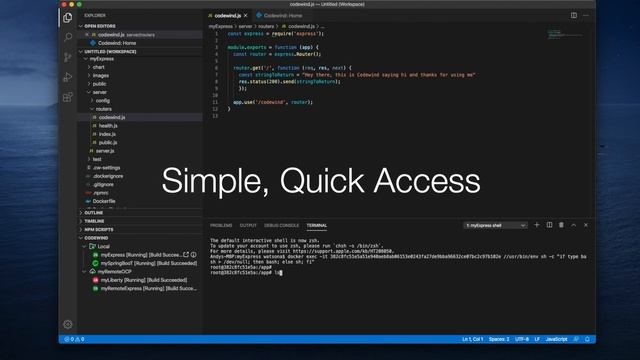
Task: Open the Dockerfile in explorer
Action: [x=104, y=201]
